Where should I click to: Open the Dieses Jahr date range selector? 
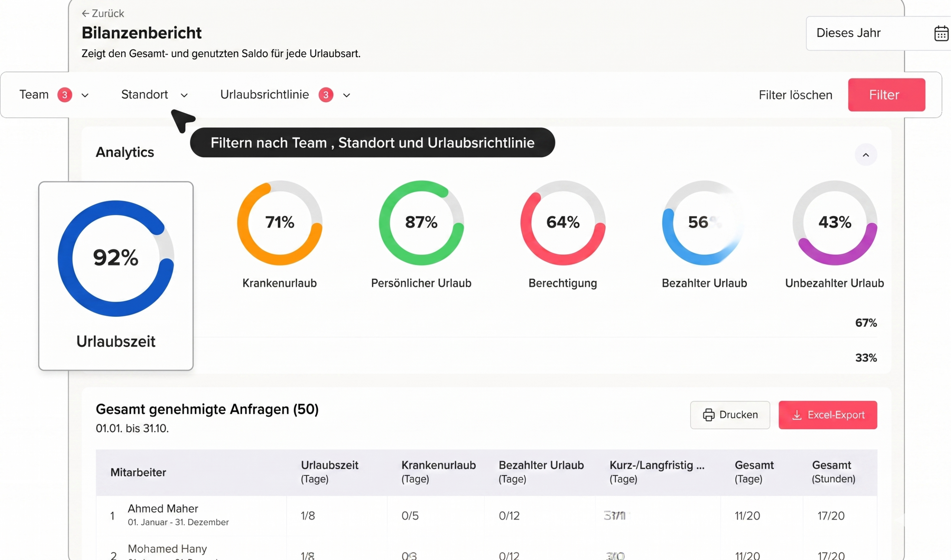click(868, 33)
